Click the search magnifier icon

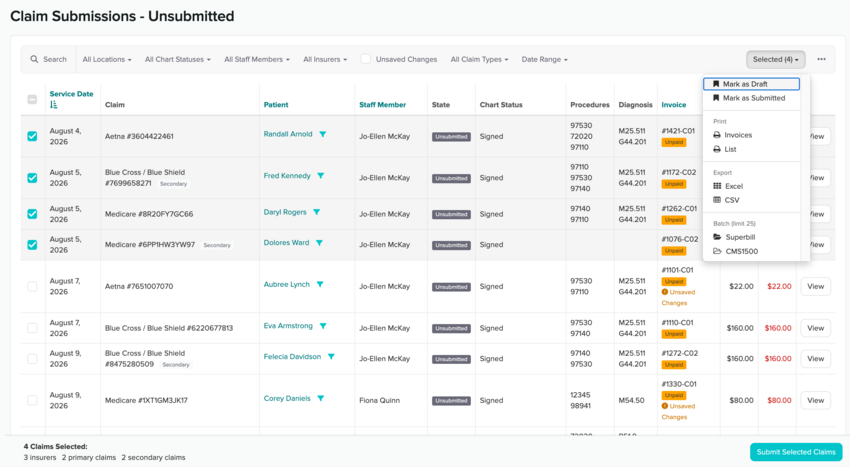click(x=34, y=59)
